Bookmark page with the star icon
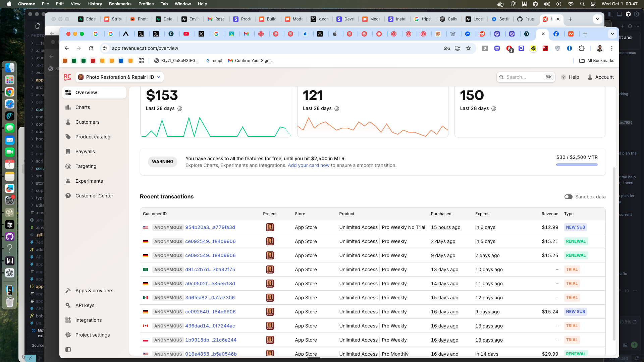This screenshot has height=362, width=644. coord(468,48)
